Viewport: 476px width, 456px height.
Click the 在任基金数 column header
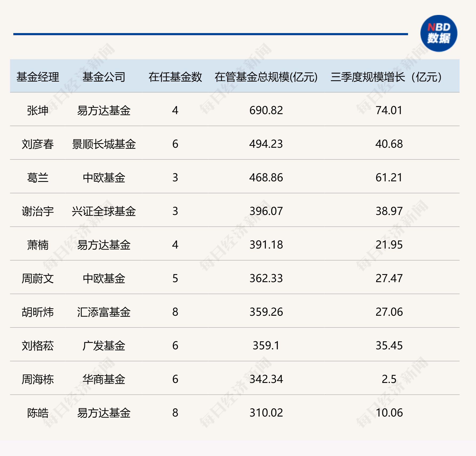click(175, 76)
